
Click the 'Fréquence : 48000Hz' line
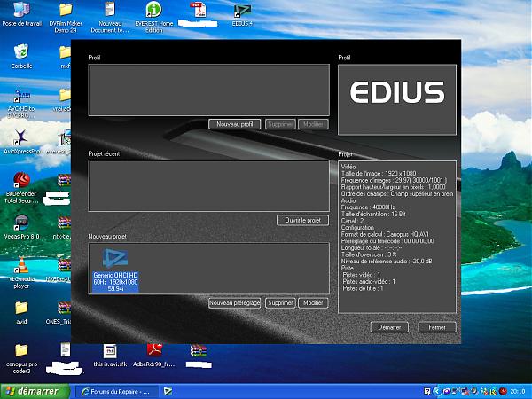click(368, 207)
